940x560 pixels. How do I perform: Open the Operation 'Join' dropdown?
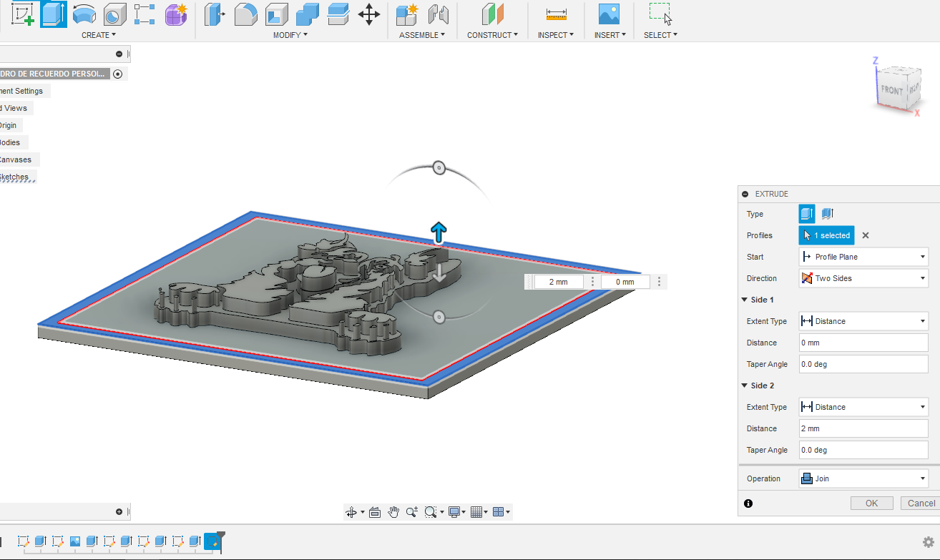(x=863, y=478)
